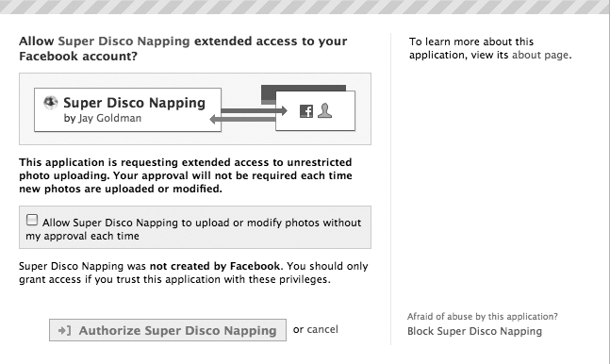Click 'To learn more about this' text
610x364 pixels.
point(471,41)
